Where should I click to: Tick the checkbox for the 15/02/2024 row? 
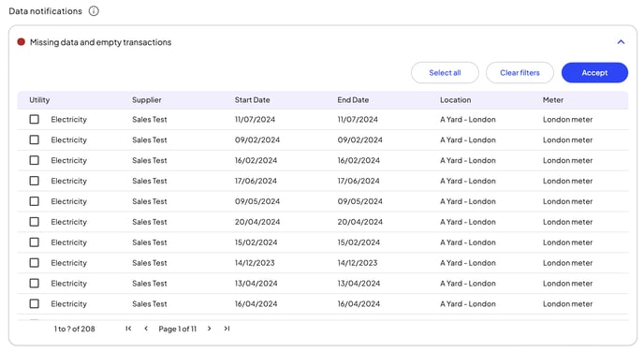(x=35, y=242)
